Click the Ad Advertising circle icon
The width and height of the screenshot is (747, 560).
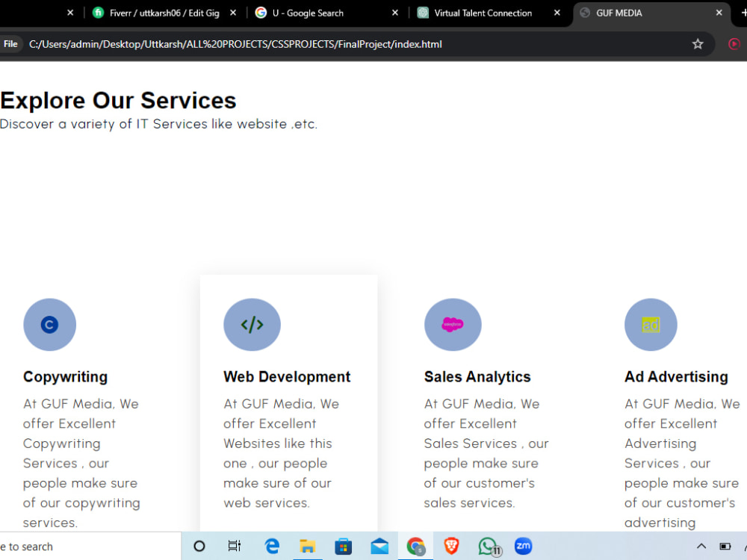tap(651, 325)
